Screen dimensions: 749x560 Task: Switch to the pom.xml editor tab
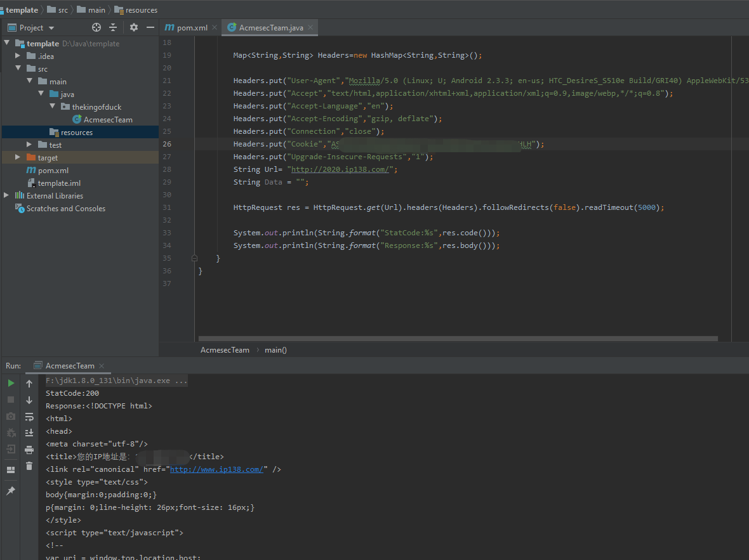(x=191, y=28)
